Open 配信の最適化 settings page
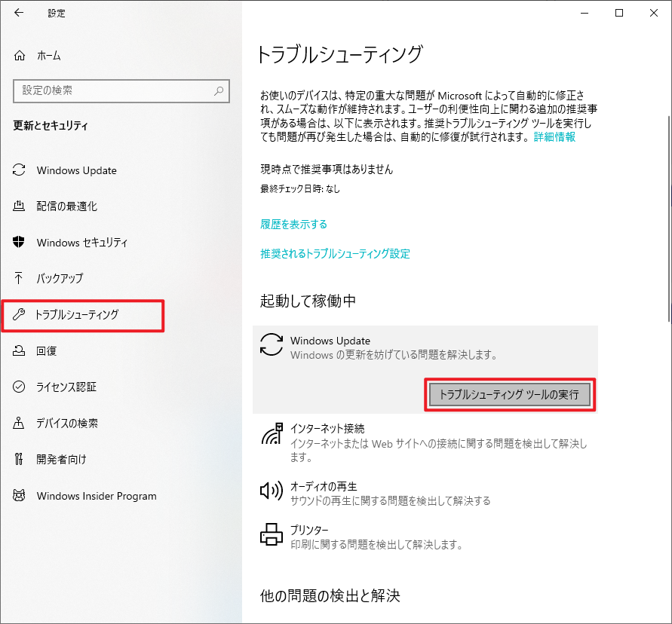This screenshot has height=624, width=672. click(66, 206)
